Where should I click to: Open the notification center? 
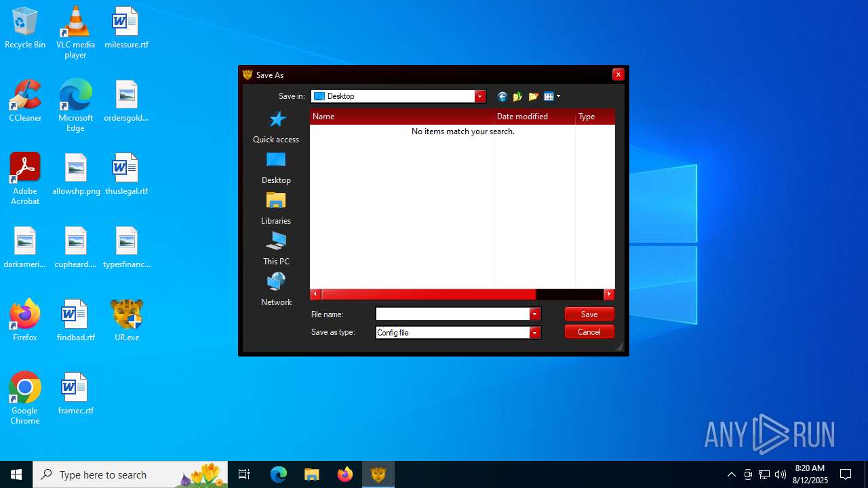(x=846, y=474)
